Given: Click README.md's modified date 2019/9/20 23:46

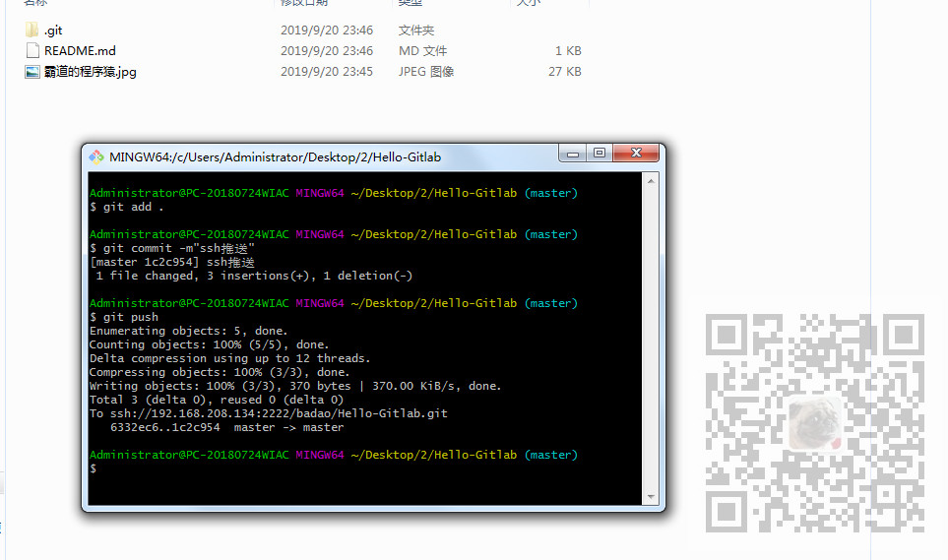Looking at the screenshot, I should (x=327, y=51).
